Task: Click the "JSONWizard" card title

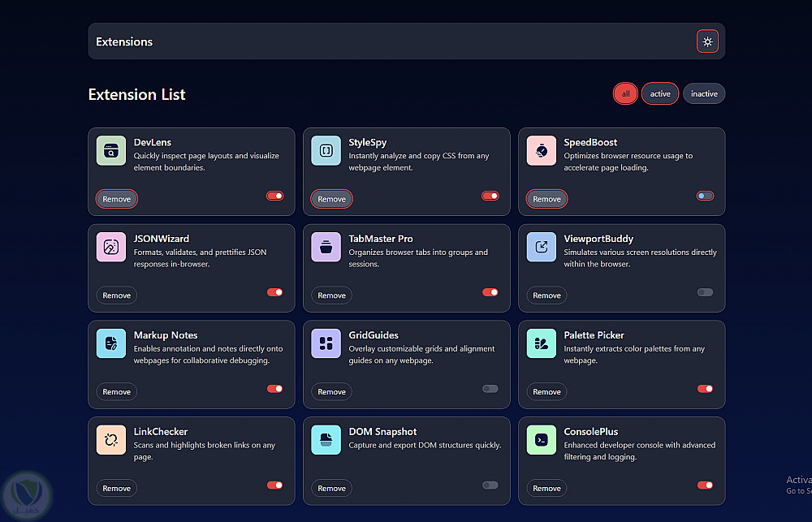Action: pos(162,238)
